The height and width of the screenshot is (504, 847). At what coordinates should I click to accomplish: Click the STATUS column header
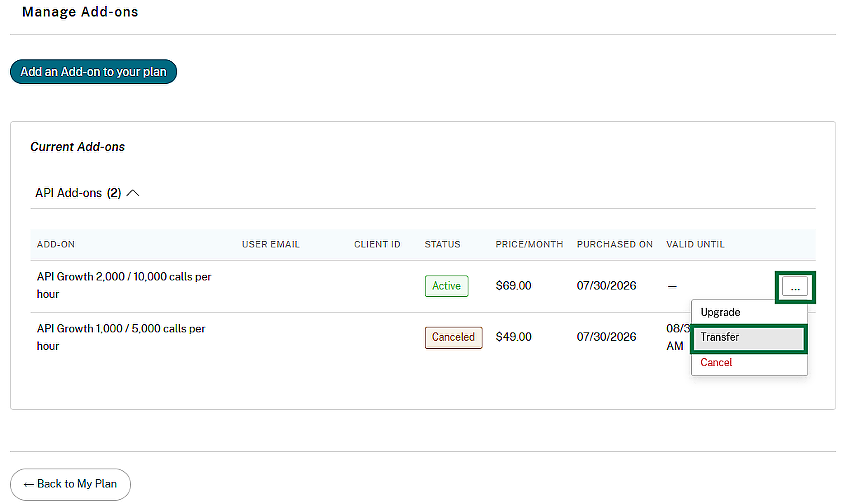(442, 244)
